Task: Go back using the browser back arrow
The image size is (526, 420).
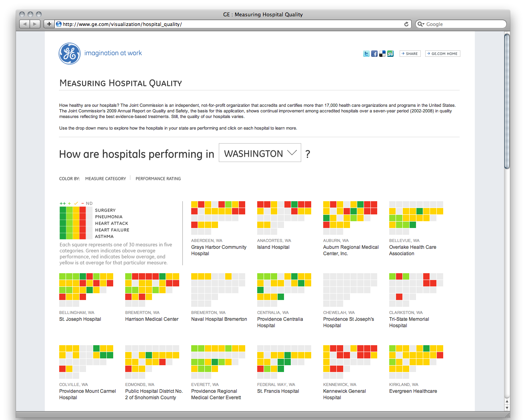Action: 25,24
